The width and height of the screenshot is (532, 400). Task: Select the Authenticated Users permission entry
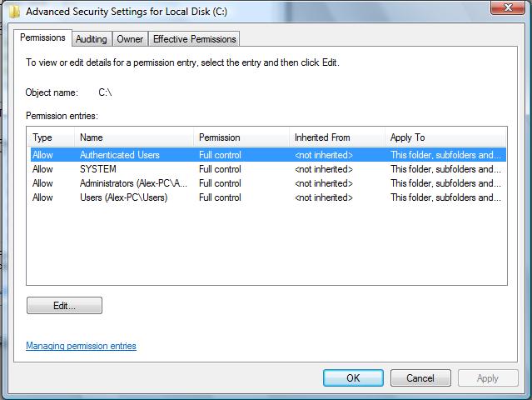point(119,155)
